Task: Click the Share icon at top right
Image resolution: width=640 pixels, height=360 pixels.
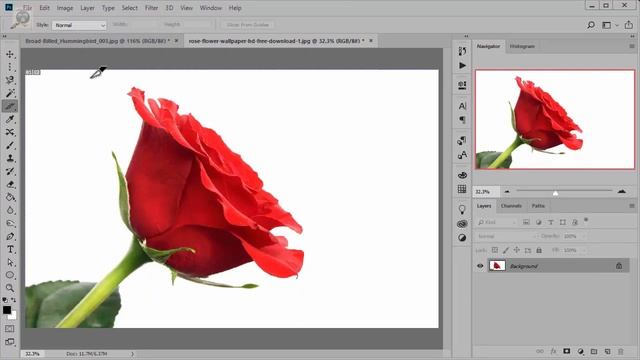Action: 629,25
